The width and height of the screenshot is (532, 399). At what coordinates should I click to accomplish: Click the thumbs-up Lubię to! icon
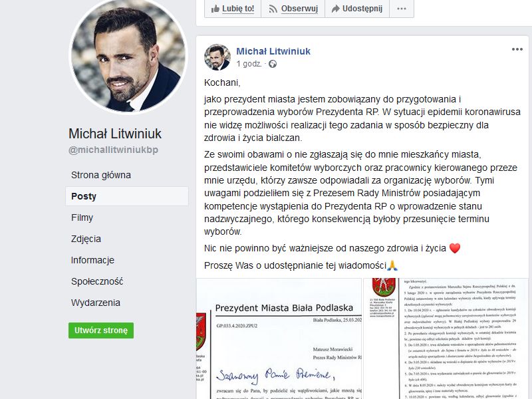point(215,9)
